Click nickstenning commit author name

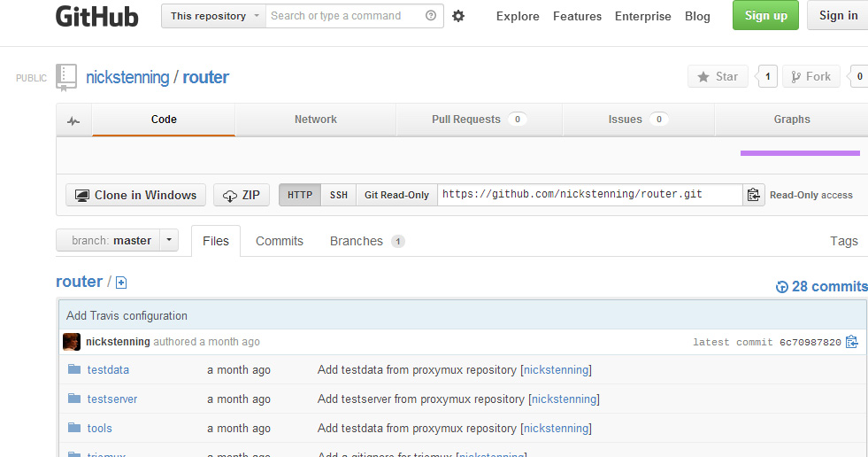point(118,342)
